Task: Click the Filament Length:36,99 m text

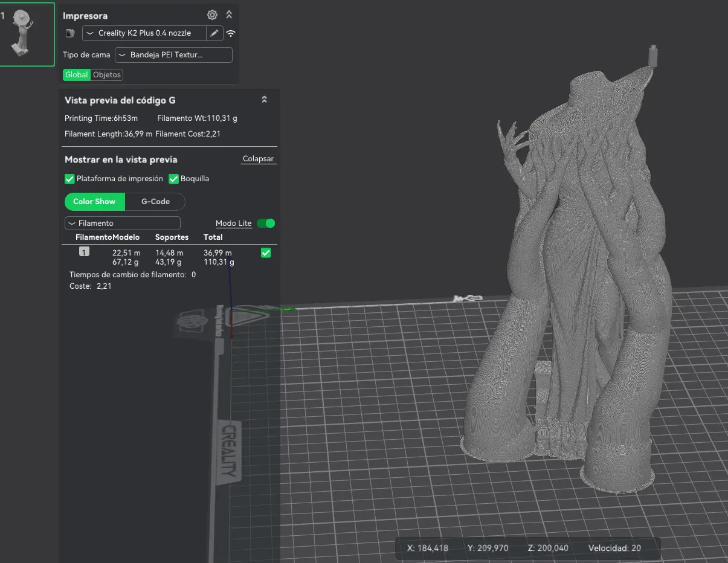Action: pyautogui.click(x=108, y=134)
